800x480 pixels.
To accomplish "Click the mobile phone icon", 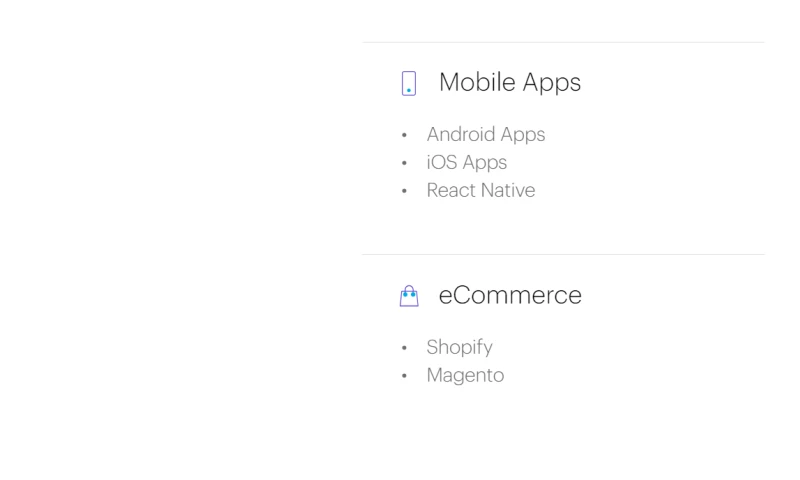I will 408,83.
